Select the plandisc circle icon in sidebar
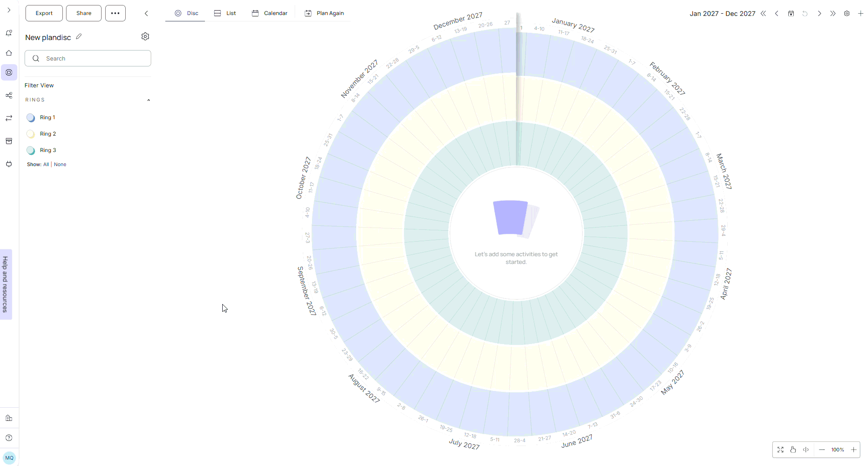The height and width of the screenshot is (466, 868). click(9, 72)
